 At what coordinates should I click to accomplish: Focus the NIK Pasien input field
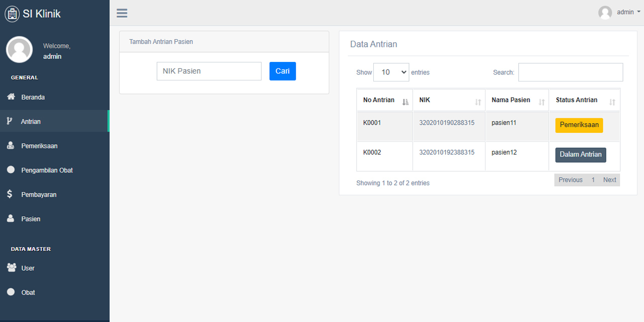(x=209, y=71)
